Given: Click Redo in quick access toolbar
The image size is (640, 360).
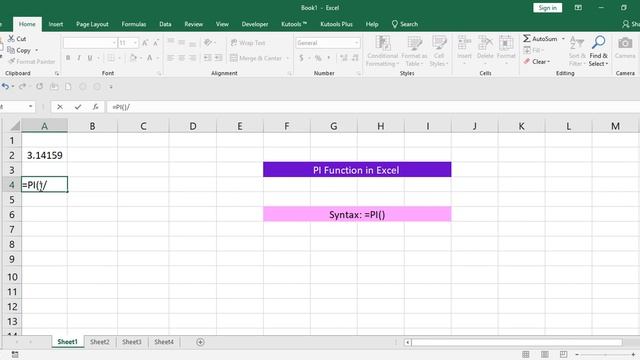Looking at the screenshot, I should pos(22,87).
